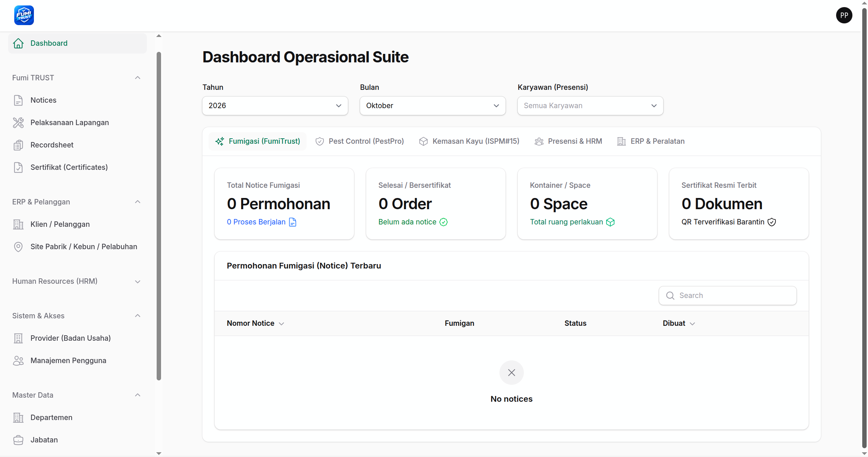This screenshot has width=868, height=457.
Task: Open the Tahun 2026 dropdown
Action: pos(275,106)
